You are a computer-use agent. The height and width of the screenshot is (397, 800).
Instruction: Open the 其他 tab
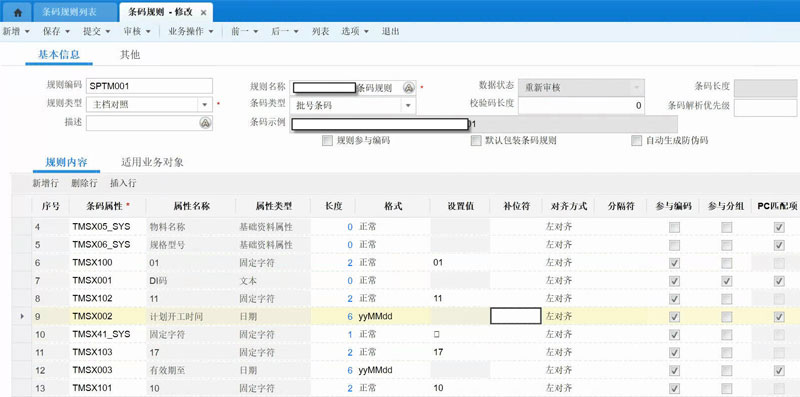coord(130,55)
